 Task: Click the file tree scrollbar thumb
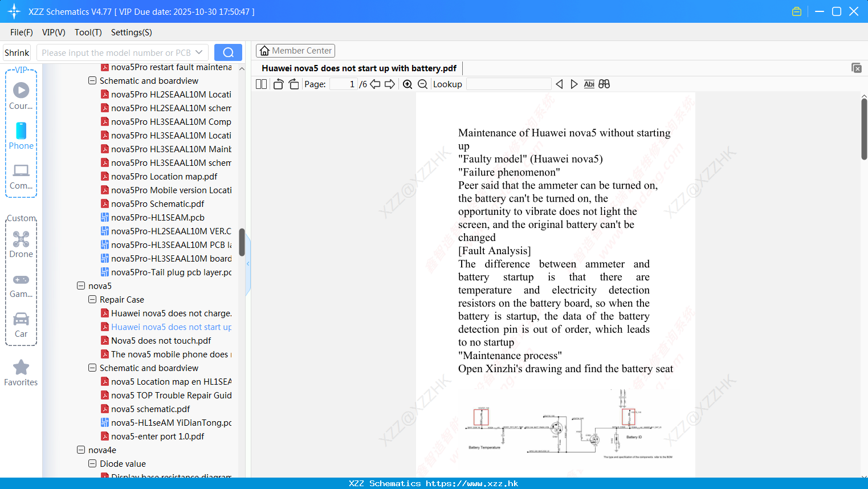click(242, 242)
